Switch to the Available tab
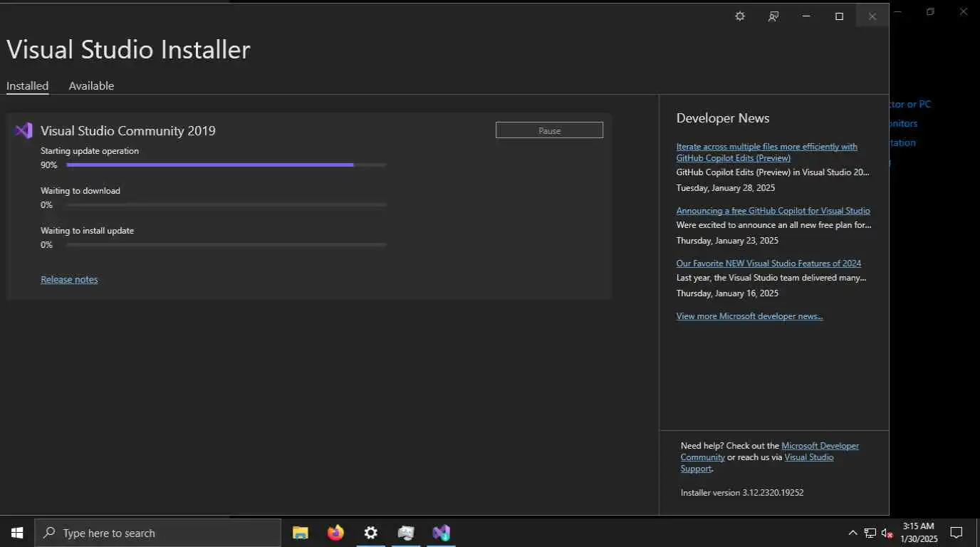This screenshot has height=547, width=980. tap(91, 86)
